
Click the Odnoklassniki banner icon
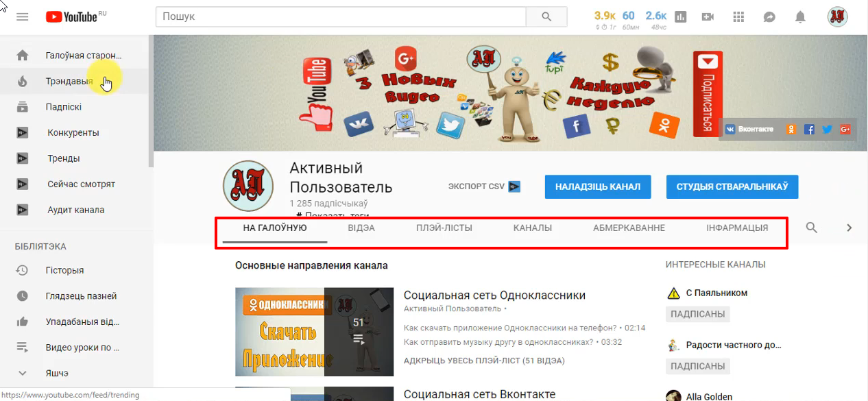(792, 129)
